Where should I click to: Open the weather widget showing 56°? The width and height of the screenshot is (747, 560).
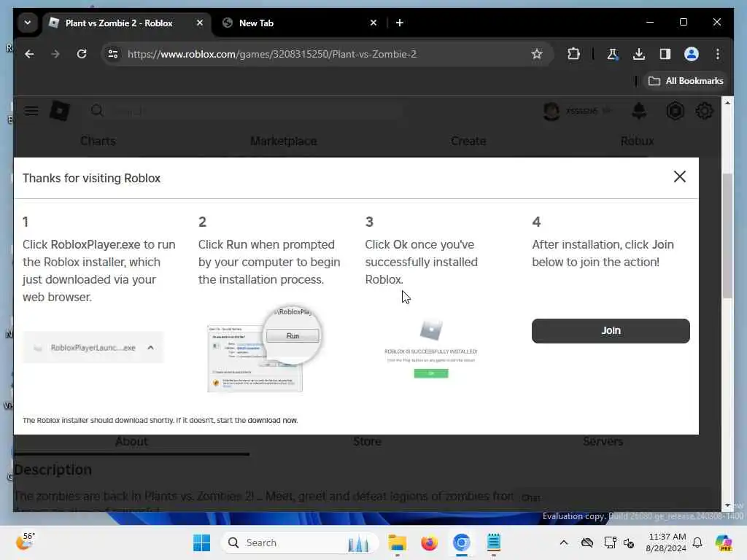click(26, 542)
